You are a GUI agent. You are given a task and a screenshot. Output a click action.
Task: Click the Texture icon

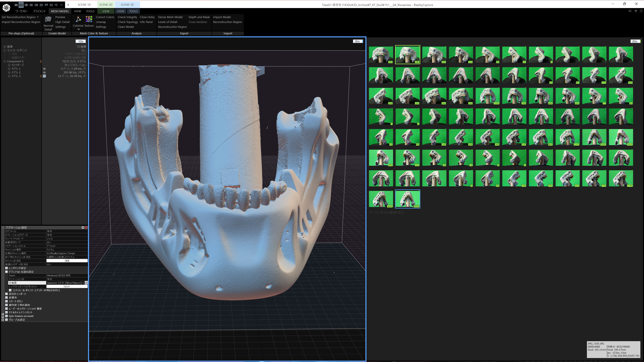click(89, 19)
